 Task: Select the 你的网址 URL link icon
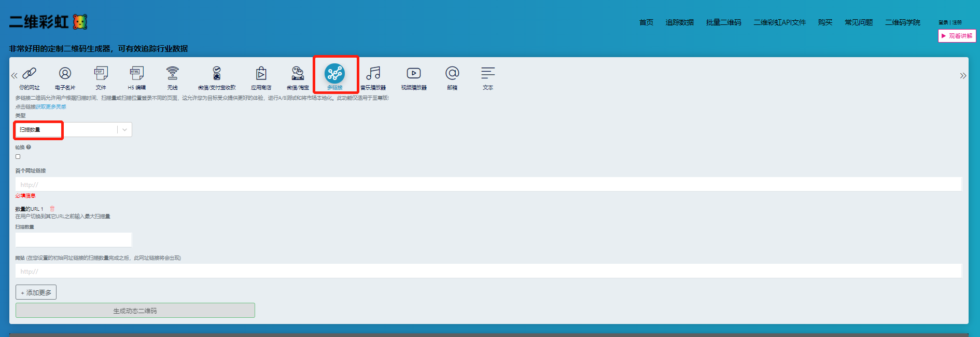click(x=30, y=73)
